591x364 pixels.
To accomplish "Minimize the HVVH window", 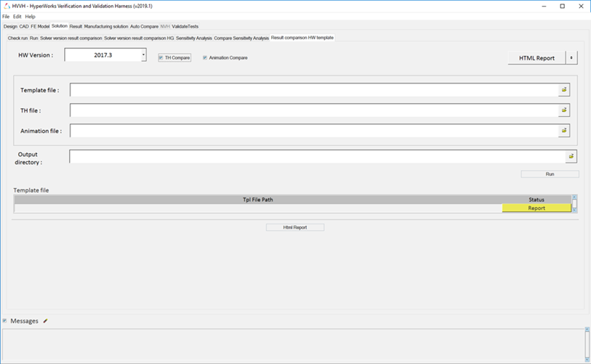I will (544, 6).
